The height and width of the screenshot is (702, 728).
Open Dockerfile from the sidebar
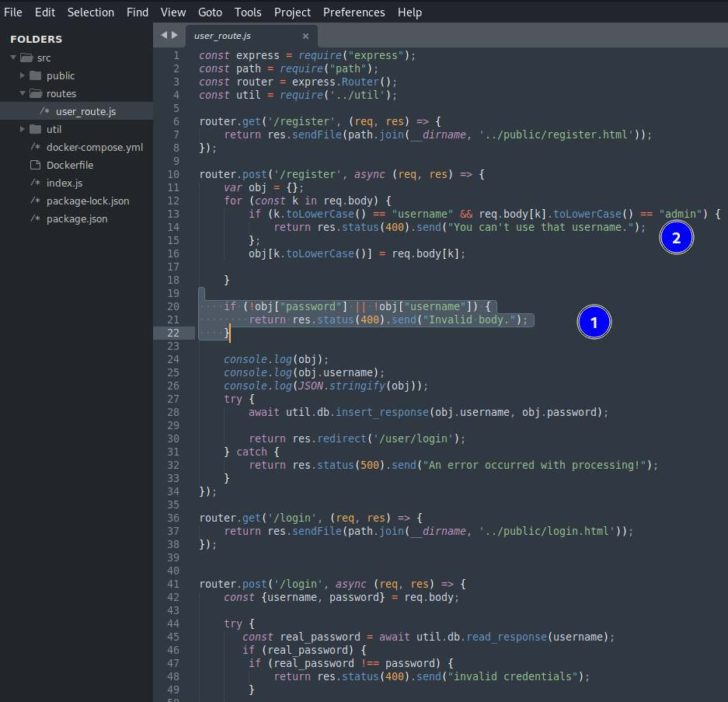click(x=70, y=165)
